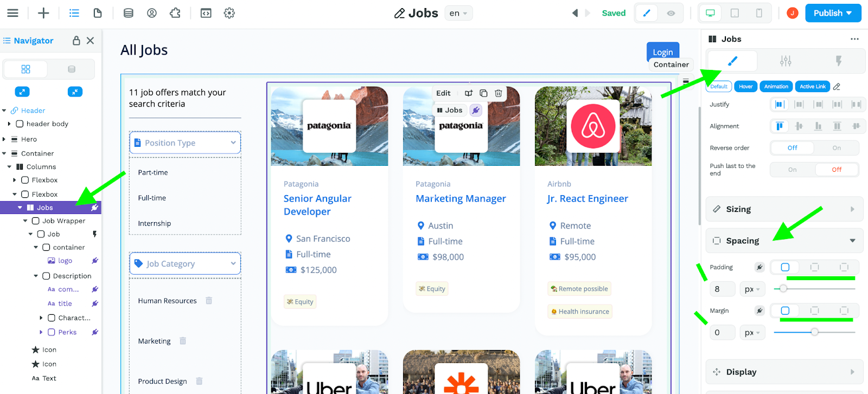Collapse the Columns node arrow in Navigator
The image size is (868, 394).
9,167
